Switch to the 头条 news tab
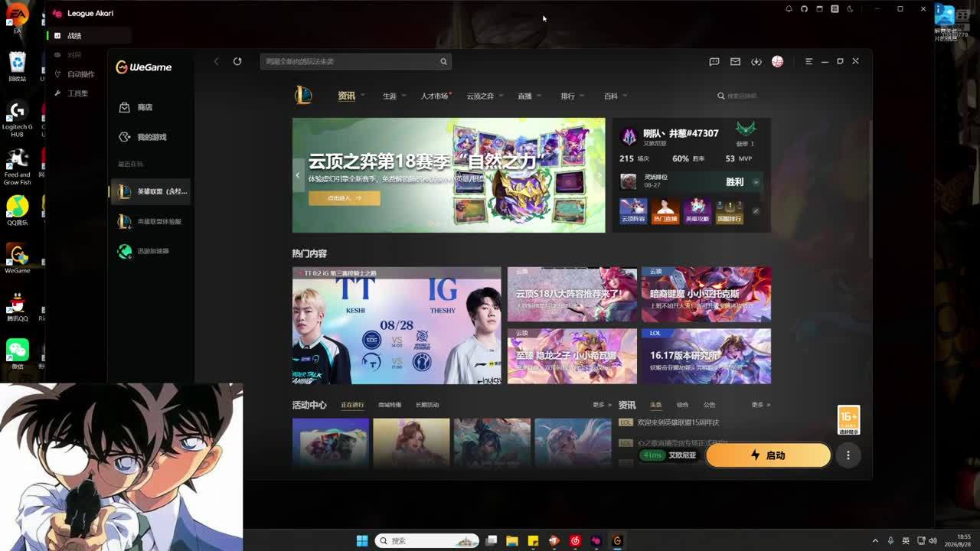The width and height of the screenshot is (980, 551). click(x=656, y=405)
